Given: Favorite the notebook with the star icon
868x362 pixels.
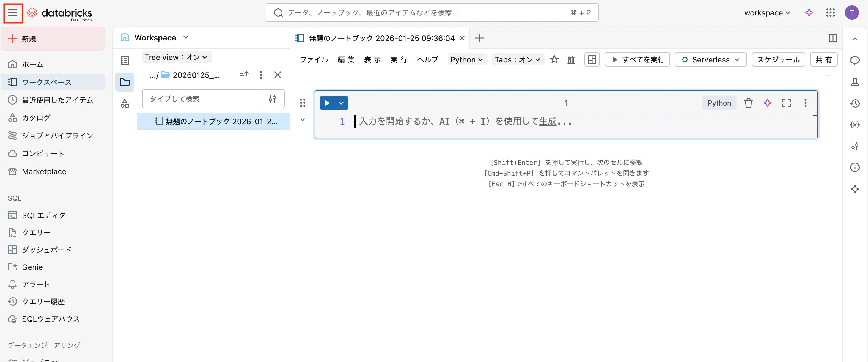Looking at the screenshot, I should pyautogui.click(x=554, y=60).
